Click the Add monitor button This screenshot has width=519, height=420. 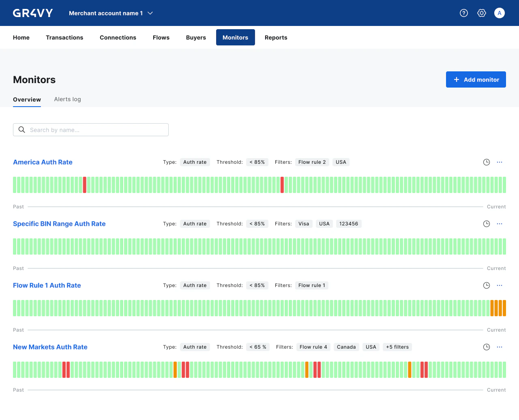click(476, 79)
